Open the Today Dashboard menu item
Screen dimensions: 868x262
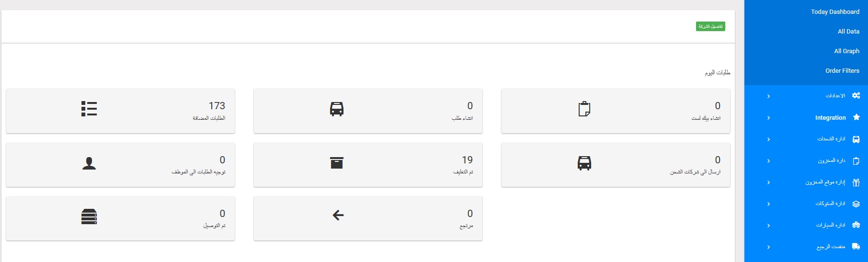[x=835, y=12]
